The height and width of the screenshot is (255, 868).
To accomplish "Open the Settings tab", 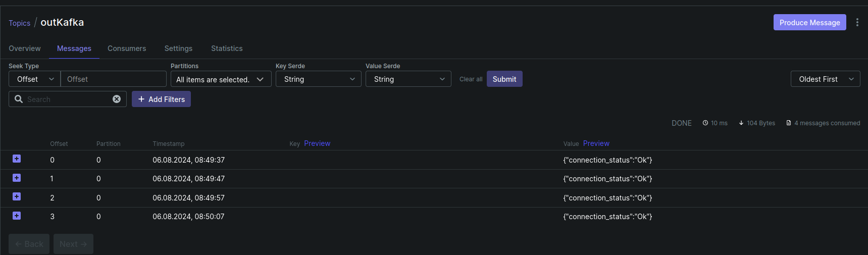I will [x=178, y=48].
